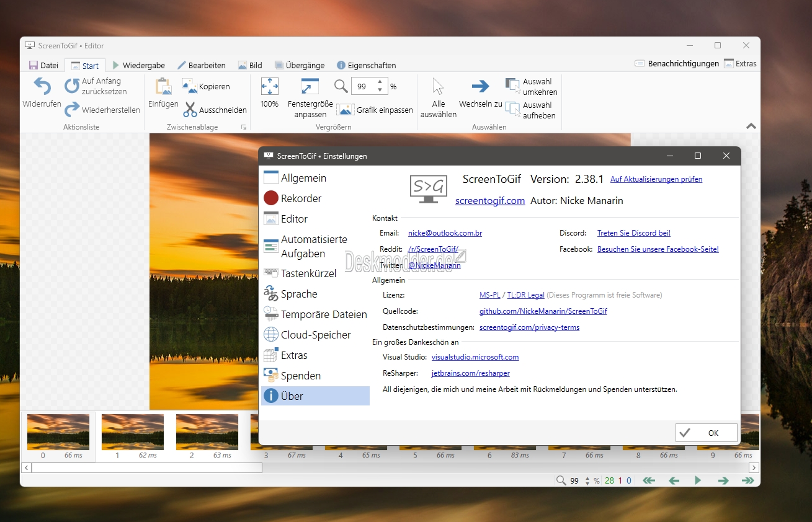Viewport: 812px width, 522px height.
Task: Open the /r/ScreenToGif/ Reddit link
Action: coord(433,249)
